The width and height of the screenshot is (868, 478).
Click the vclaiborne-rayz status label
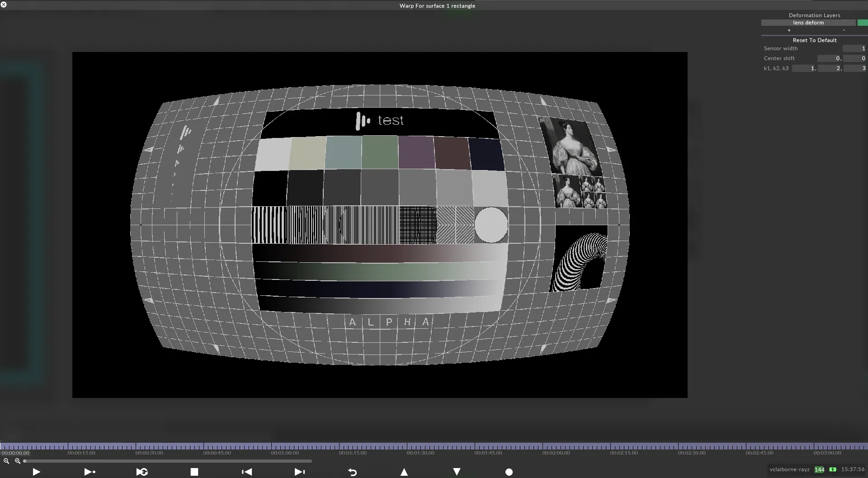click(x=790, y=469)
